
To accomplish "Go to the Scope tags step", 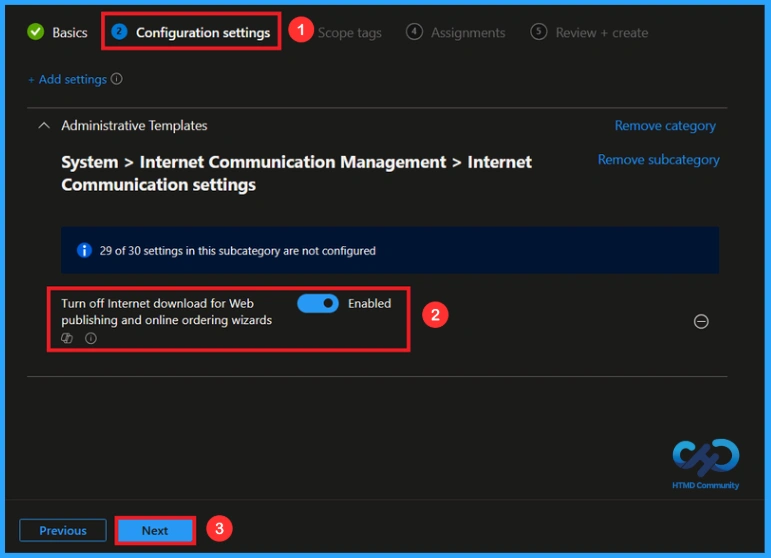I will [349, 33].
